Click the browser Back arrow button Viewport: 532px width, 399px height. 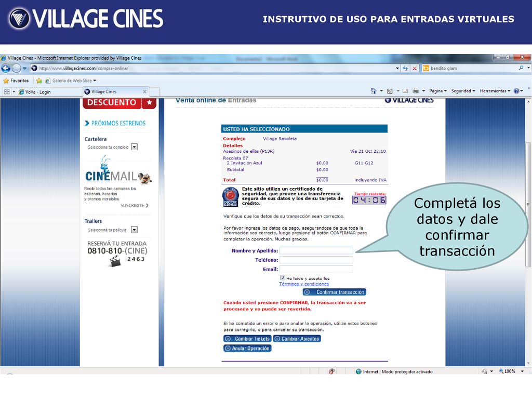[x=6, y=68]
